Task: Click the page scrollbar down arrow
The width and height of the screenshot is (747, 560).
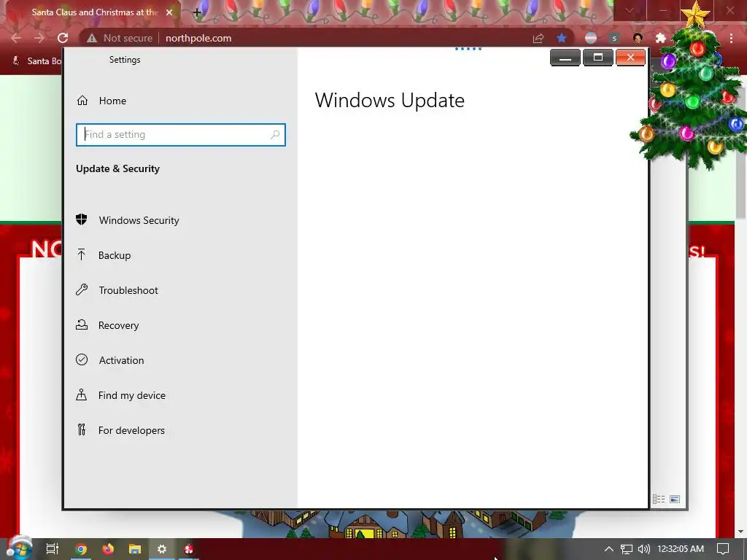Action: click(740, 532)
